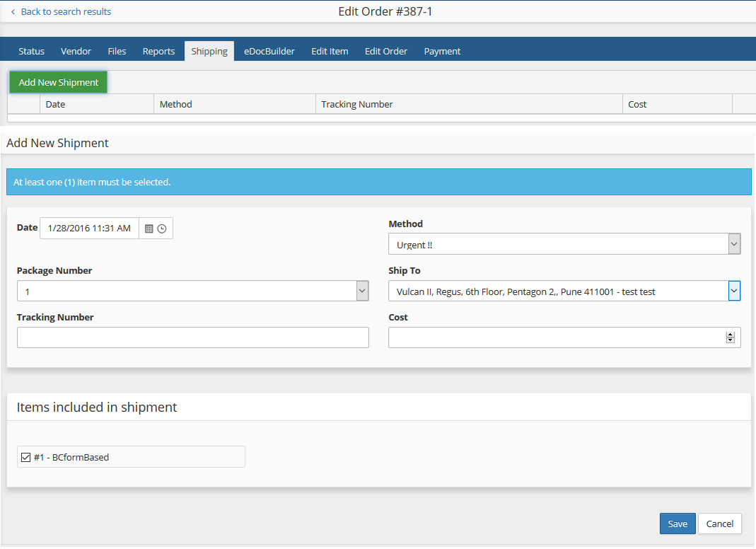Expand the Ship To address dropdown
The width and height of the screenshot is (756, 549).
[734, 291]
